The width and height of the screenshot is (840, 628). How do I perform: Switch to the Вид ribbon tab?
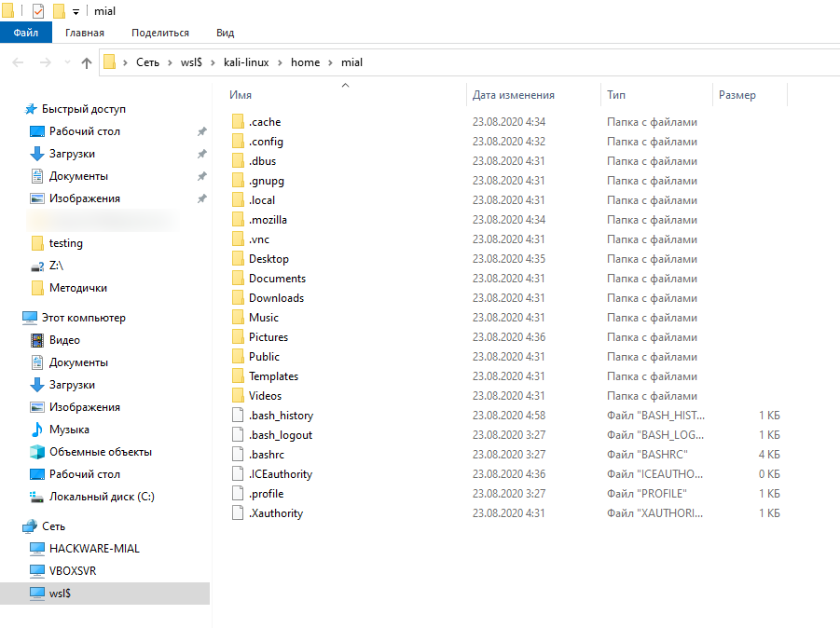(x=225, y=33)
